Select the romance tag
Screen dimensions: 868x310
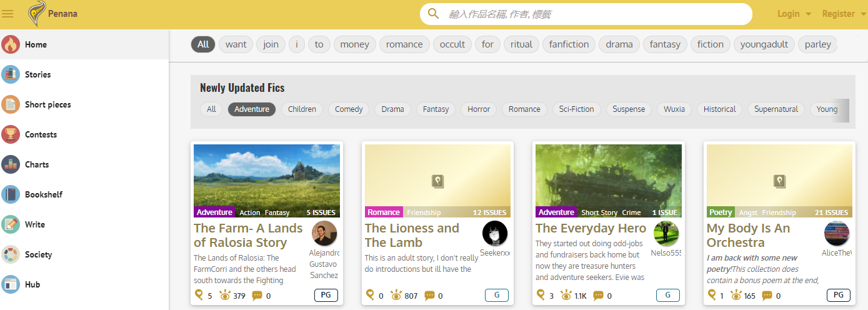tap(404, 44)
